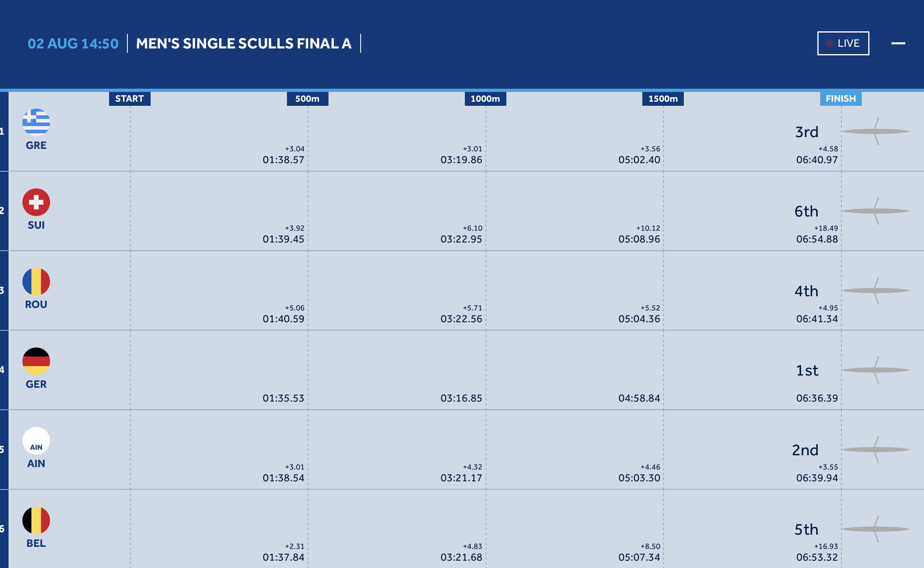Click the Greece flag icon
Screen dimensions: 924x568
point(36,122)
